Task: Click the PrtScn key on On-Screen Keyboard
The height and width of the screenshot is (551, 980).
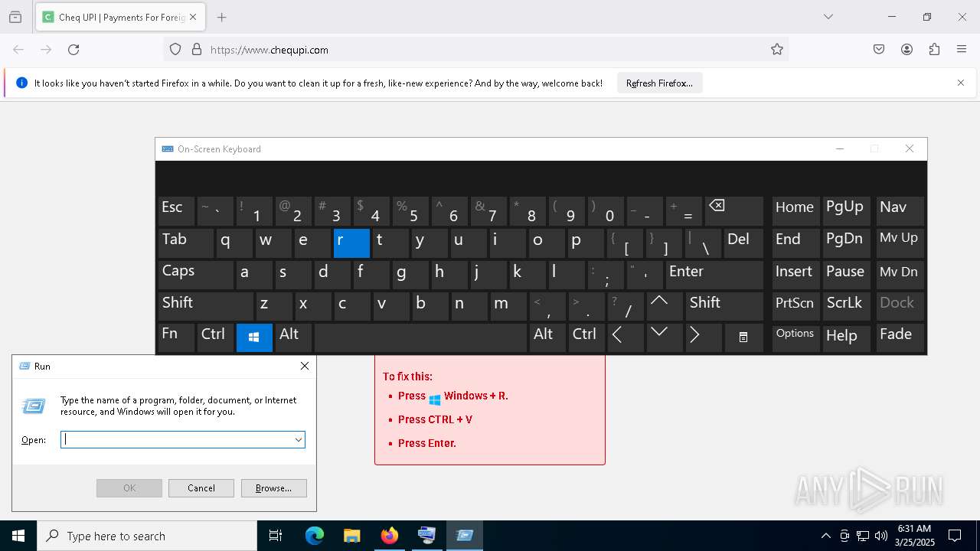Action: 795,306
